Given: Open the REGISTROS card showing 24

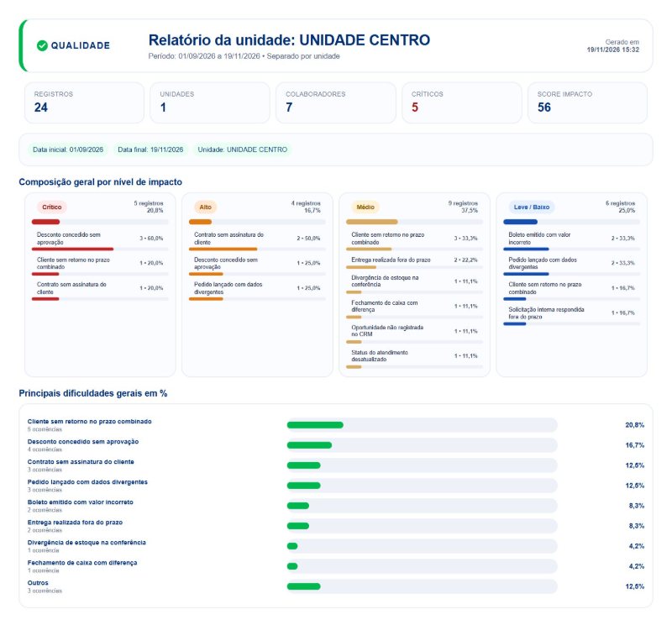Looking at the screenshot, I should click(x=85, y=102).
